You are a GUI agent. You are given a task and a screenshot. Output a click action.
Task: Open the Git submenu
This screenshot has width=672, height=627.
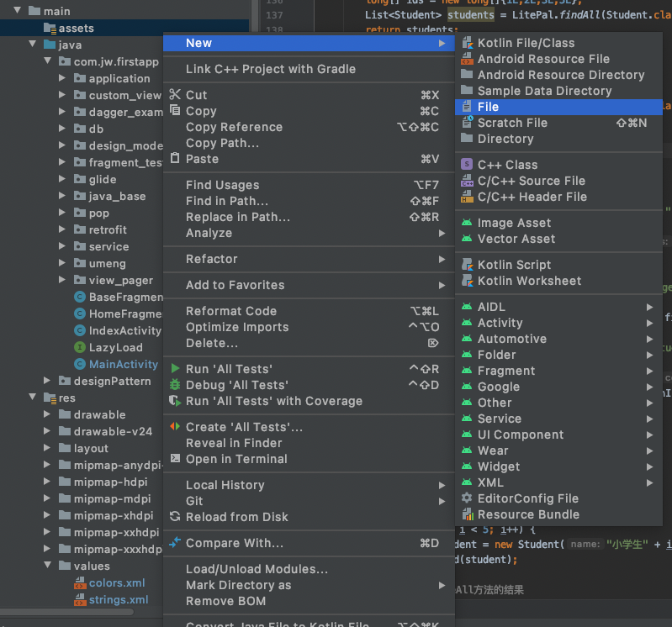pyautogui.click(x=309, y=501)
